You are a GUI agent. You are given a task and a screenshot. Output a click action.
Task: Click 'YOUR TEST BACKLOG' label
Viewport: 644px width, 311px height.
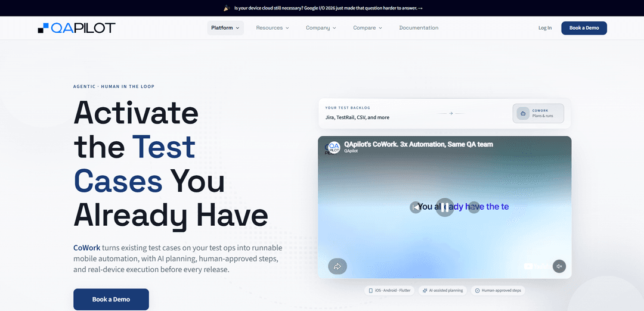click(348, 108)
